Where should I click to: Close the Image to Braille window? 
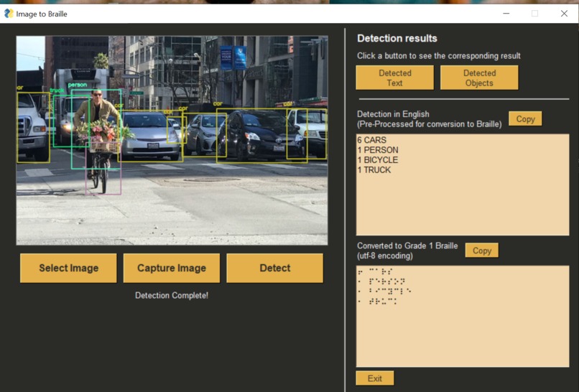tap(564, 14)
